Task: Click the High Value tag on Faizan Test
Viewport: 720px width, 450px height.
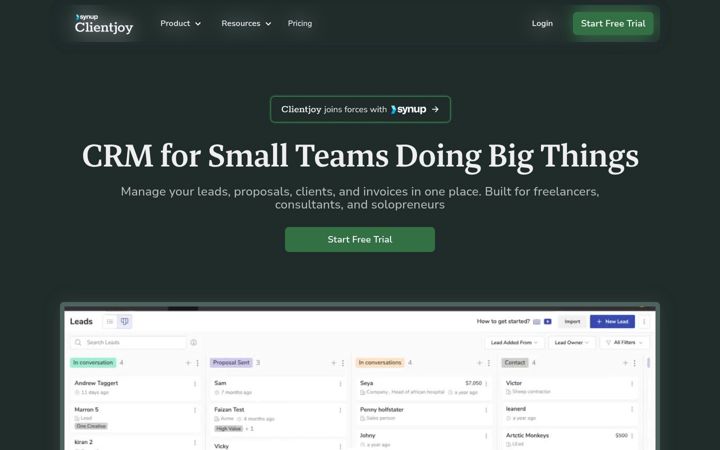Action: [x=229, y=428]
